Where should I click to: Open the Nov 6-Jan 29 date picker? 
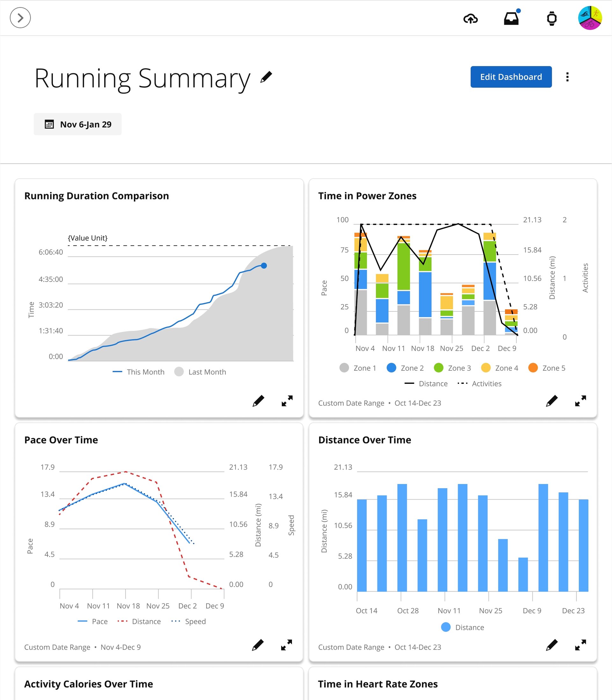[x=77, y=124]
